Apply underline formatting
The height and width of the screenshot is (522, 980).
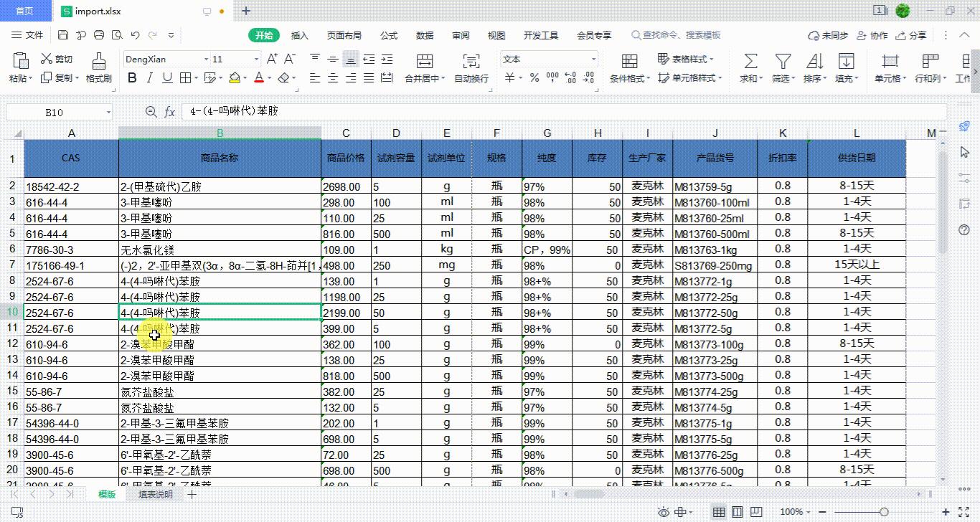[166, 77]
